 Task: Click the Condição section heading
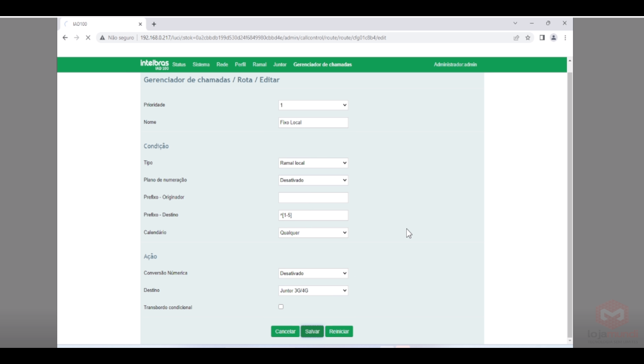click(156, 146)
